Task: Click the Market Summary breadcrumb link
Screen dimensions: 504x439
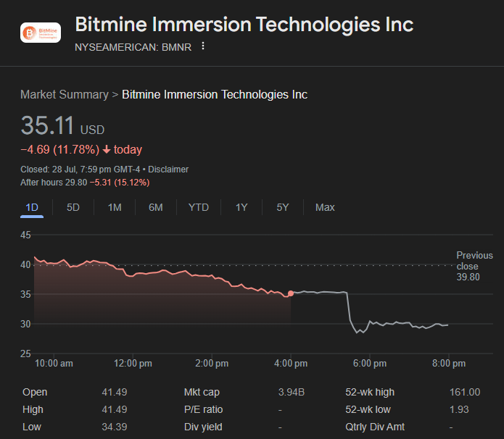Action: click(64, 95)
